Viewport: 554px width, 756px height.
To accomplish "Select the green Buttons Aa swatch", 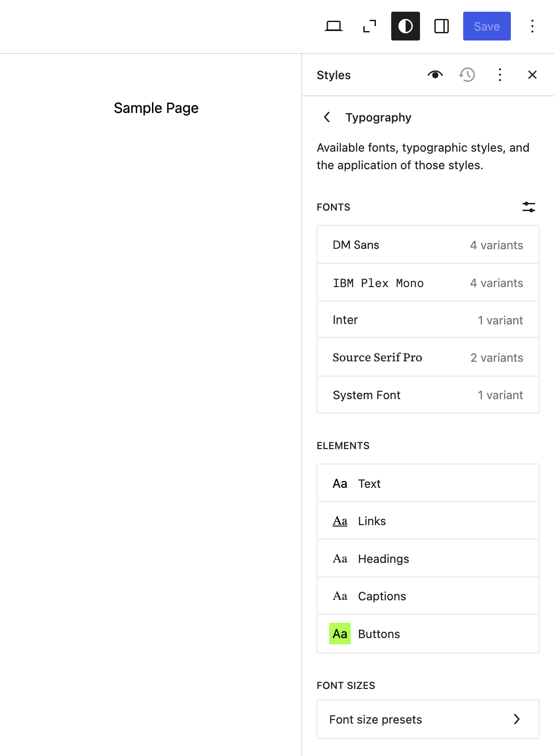I will tap(340, 634).
